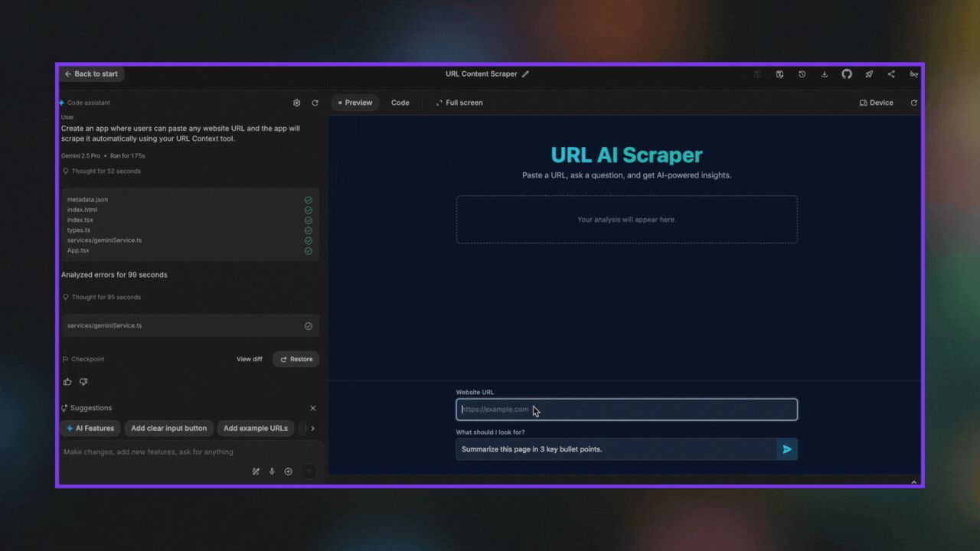Open metadata.json file row

(190, 200)
